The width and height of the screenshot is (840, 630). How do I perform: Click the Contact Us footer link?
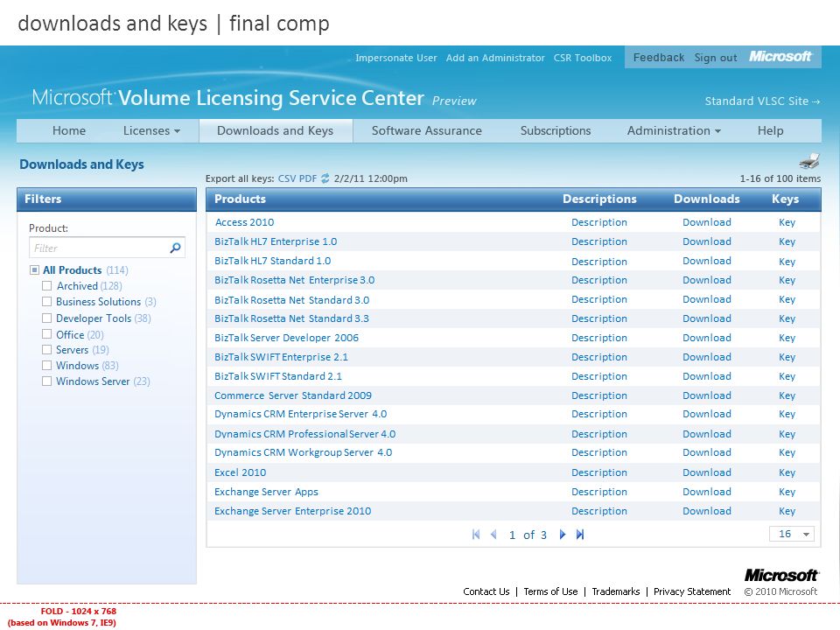tap(486, 591)
